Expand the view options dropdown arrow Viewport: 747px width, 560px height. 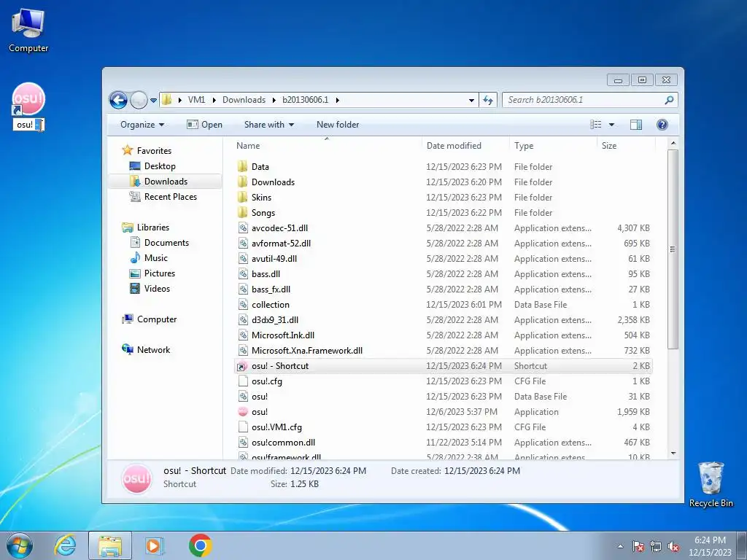coord(611,125)
